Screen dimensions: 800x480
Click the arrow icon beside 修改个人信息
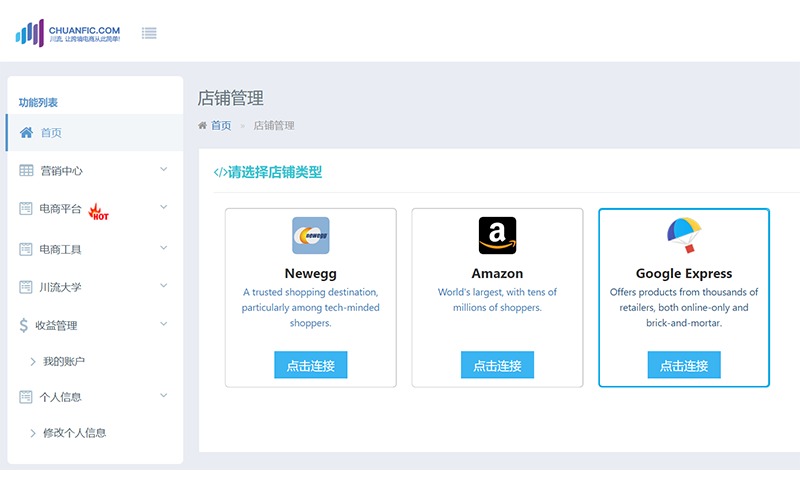[33, 433]
